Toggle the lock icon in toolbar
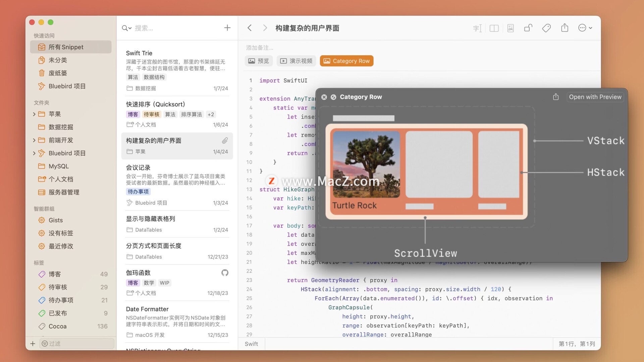This screenshot has width=644, height=362. [528, 28]
